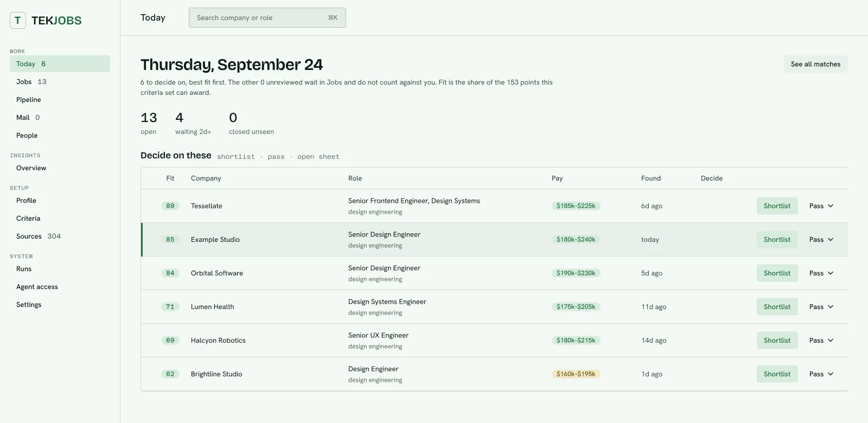868x423 pixels.
Task: Shortlist the Lumen Health role
Action: [x=777, y=306]
